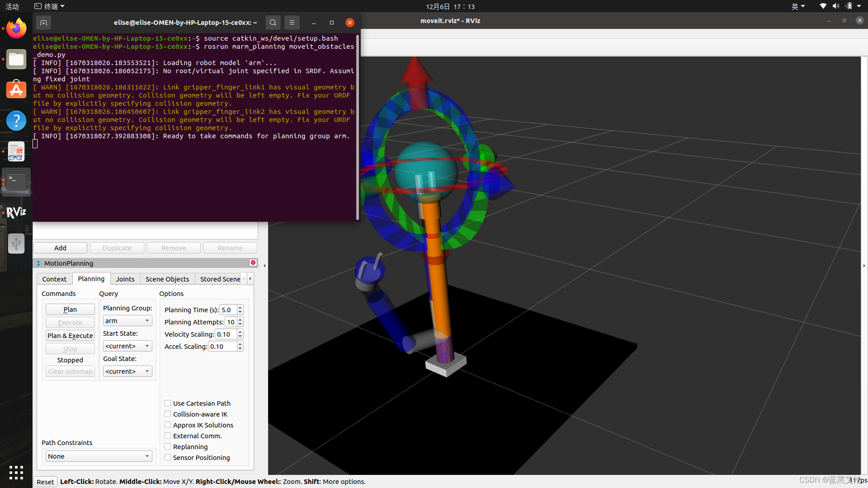
Task: Open the terminal hamburger menu
Action: (292, 23)
